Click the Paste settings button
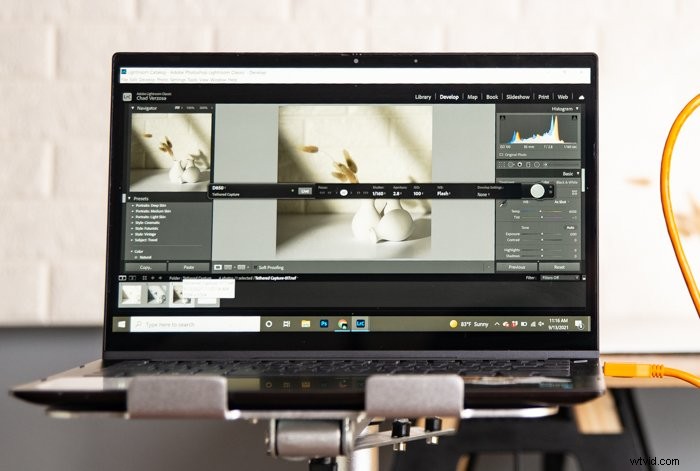This screenshot has width=700, height=471. click(189, 267)
